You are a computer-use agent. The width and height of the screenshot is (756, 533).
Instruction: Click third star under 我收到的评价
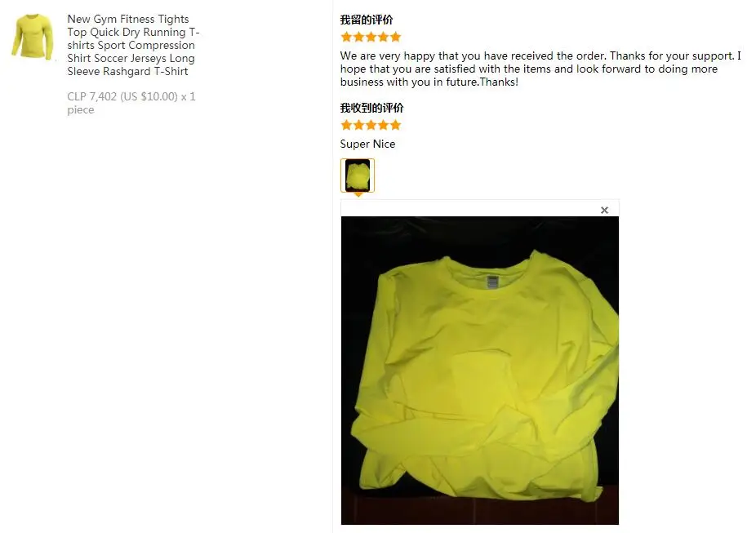pyautogui.click(x=371, y=126)
